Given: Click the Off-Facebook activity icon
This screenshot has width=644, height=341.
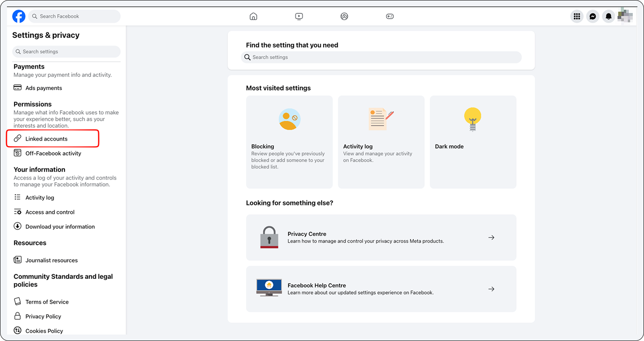Looking at the screenshot, I should (x=18, y=153).
